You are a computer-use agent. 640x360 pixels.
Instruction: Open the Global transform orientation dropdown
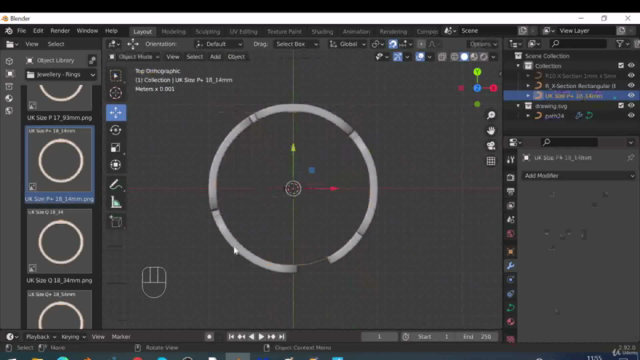[x=348, y=44]
